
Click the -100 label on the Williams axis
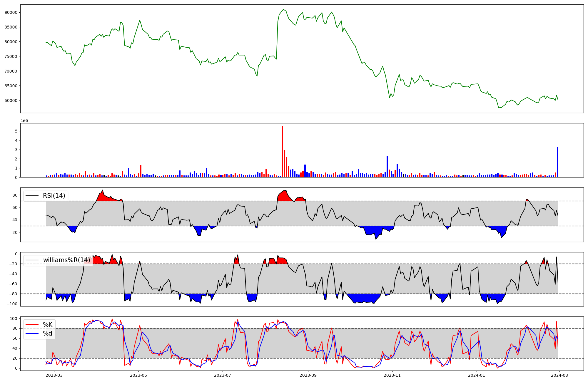coord(12,304)
